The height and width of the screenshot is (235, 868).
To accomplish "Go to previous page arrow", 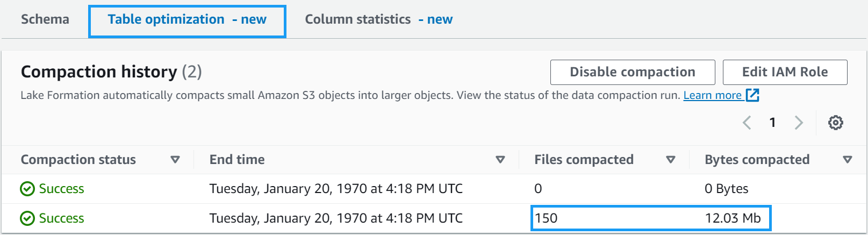I will [747, 123].
